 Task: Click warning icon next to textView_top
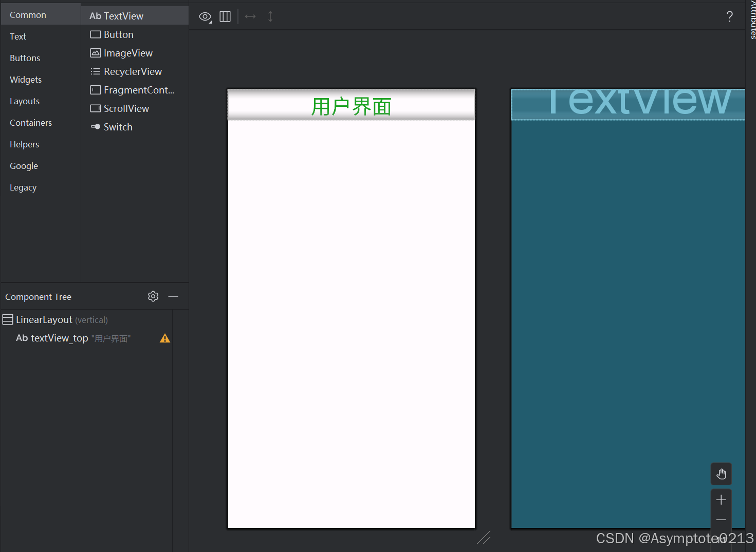point(165,338)
